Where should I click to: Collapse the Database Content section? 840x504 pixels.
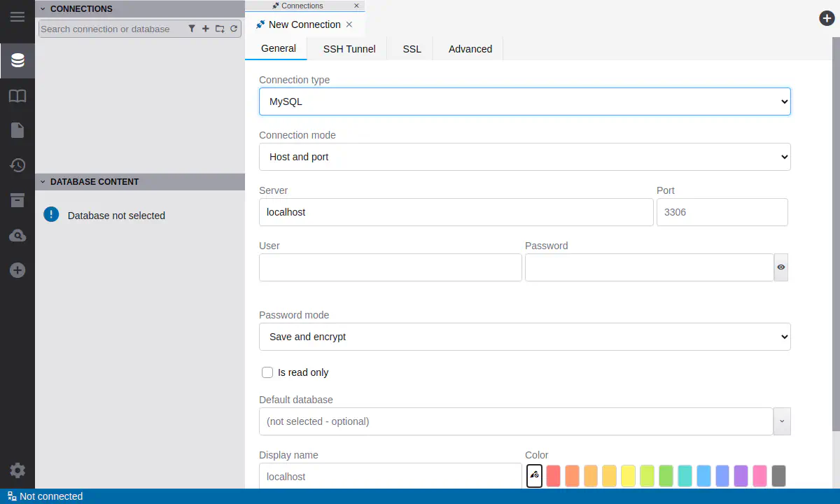tap(43, 182)
